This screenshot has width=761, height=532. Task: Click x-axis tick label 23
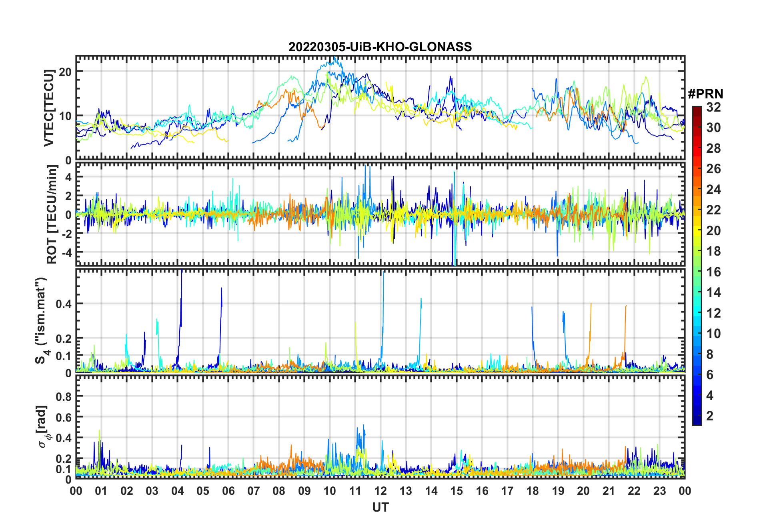click(x=659, y=491)
